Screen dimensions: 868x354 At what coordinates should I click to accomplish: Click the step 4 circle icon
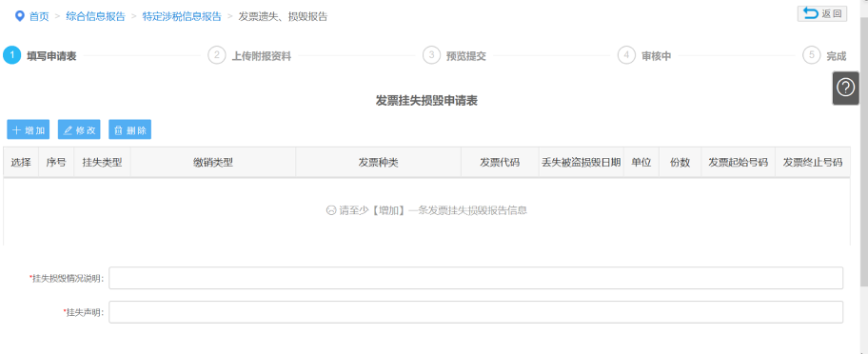click(x=626, y=55)
